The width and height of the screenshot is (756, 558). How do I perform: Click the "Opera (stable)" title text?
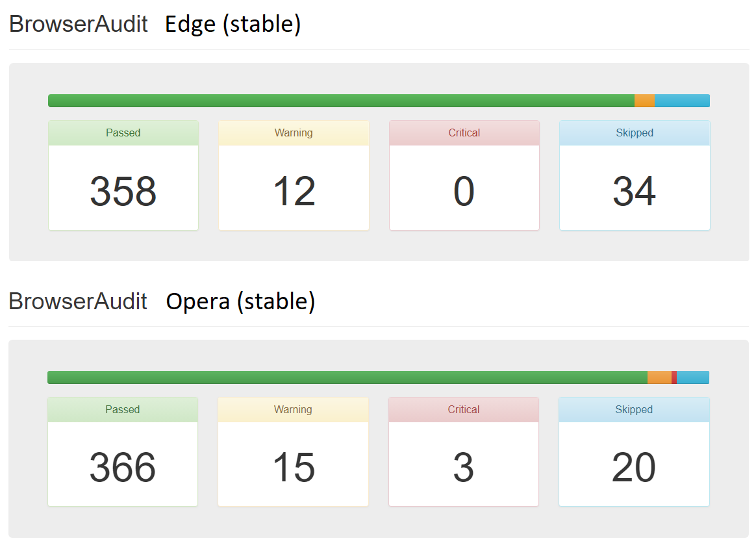(x=240, y=301)
